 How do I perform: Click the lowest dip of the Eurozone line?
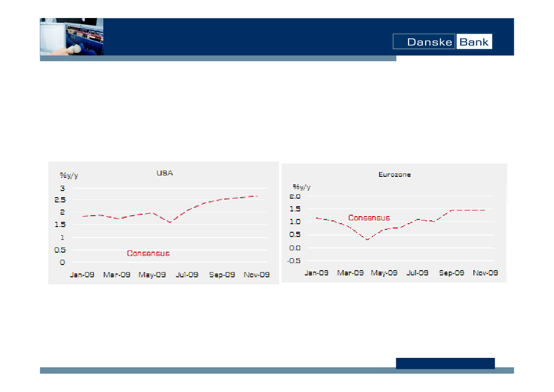tap(367, 240)
